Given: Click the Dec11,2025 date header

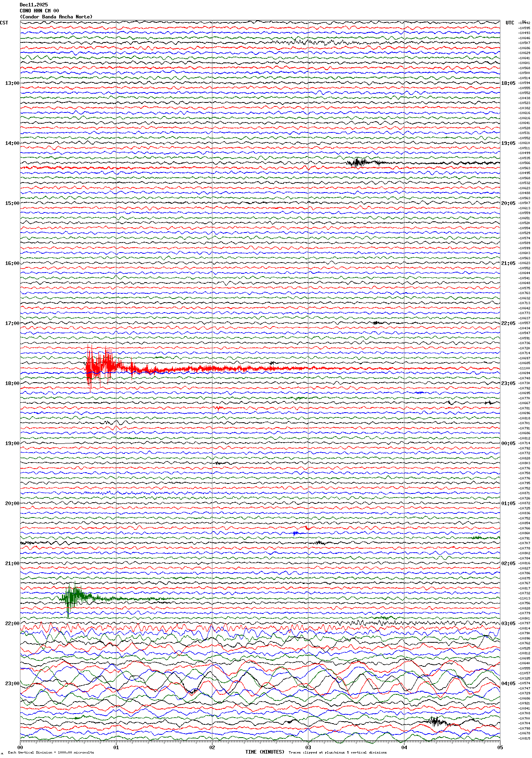Looking at the screenshot, I should pyautogui.click(x=34, y=5).
